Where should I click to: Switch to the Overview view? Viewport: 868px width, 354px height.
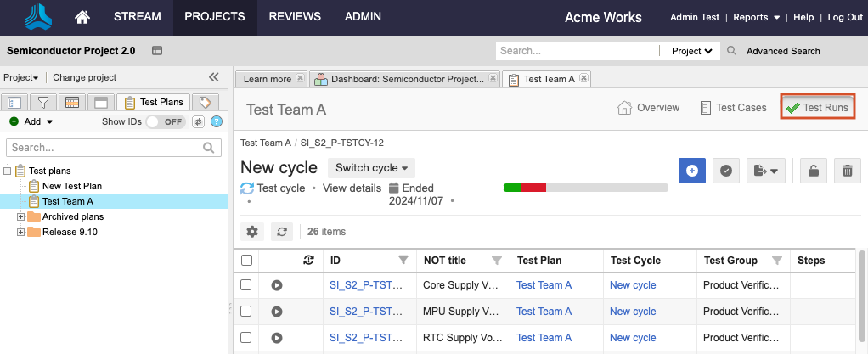coord(648,107)
